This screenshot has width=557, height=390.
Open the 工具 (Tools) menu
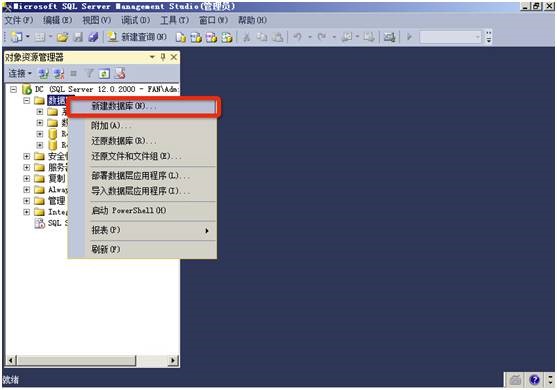pyautogui.click(x=174, y=20)
